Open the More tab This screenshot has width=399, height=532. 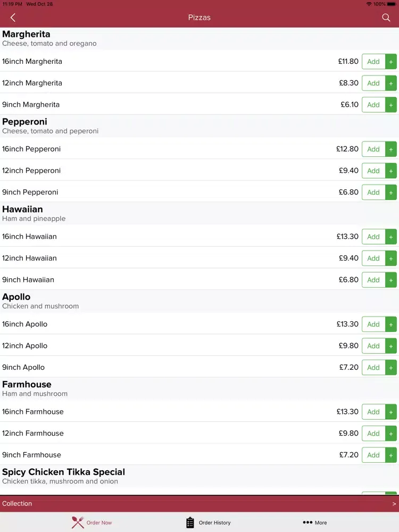coord(315,522)
